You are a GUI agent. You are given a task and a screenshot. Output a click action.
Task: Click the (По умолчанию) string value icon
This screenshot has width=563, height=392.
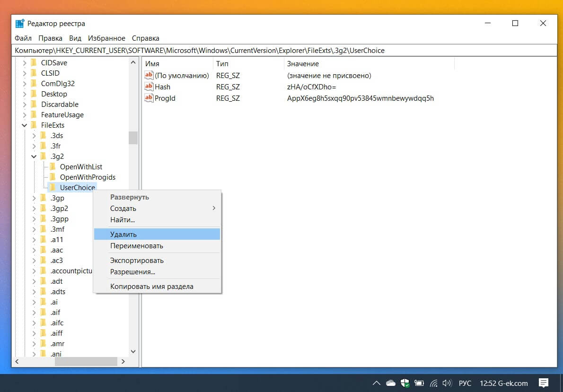[x=149, y=75]
